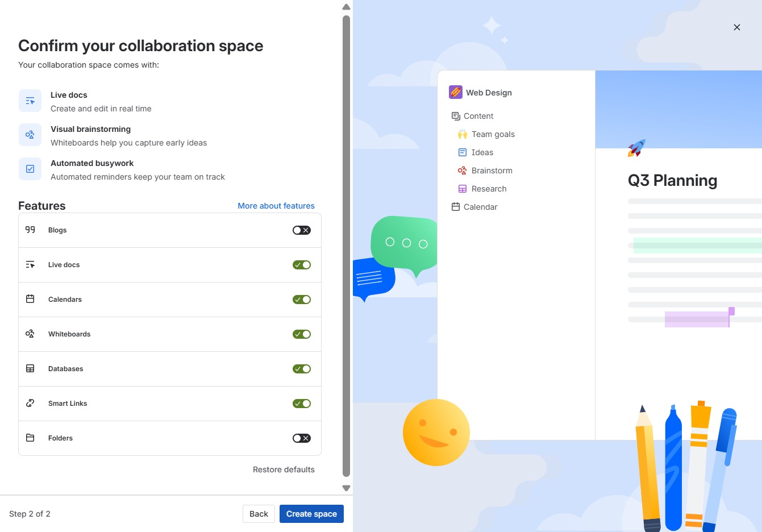Select Ideas in preview sidebar
This screenshot has height=532, width=762.
click(x=482, y=152)
